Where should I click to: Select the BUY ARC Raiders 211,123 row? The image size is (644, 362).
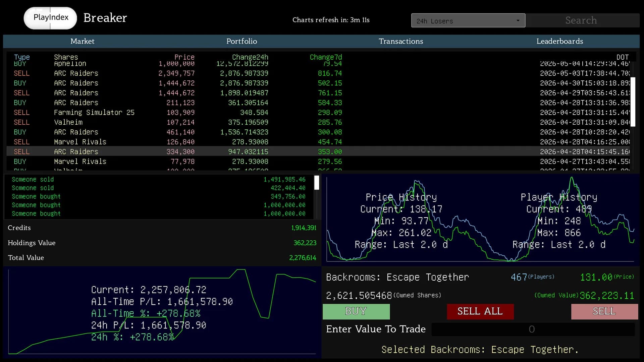tap(319, 103)
